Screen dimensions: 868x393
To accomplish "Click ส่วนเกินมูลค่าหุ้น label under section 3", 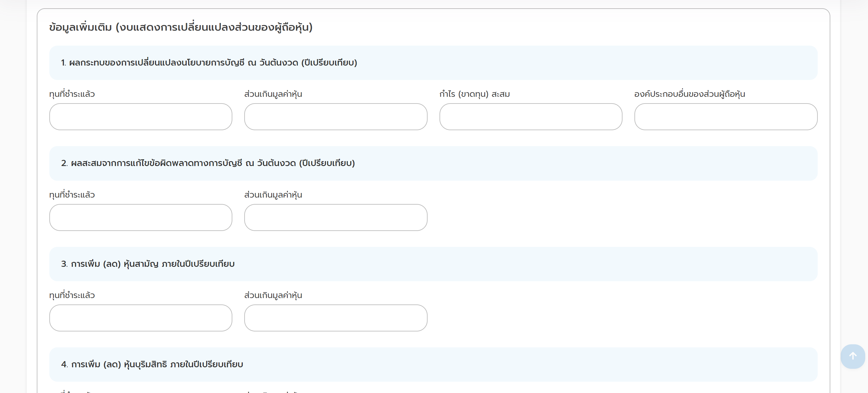I will click(273, 295).
